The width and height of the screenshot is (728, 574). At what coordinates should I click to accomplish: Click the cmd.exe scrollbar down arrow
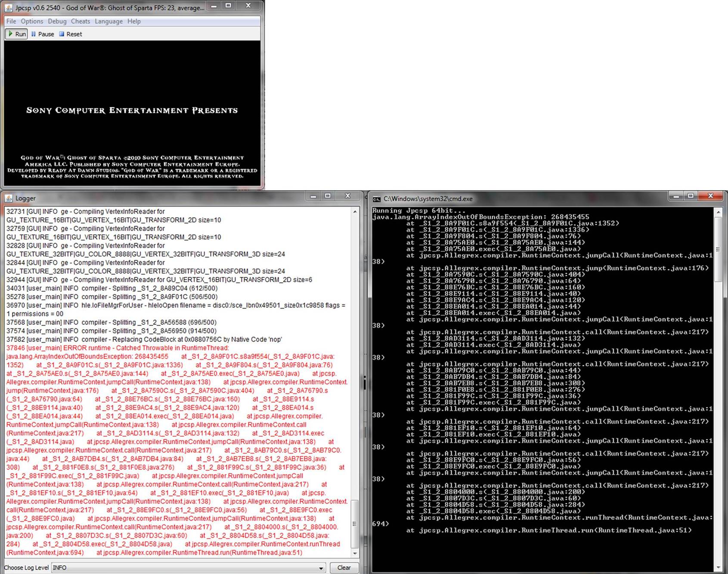pyautogui.click(x=718, y=568)
